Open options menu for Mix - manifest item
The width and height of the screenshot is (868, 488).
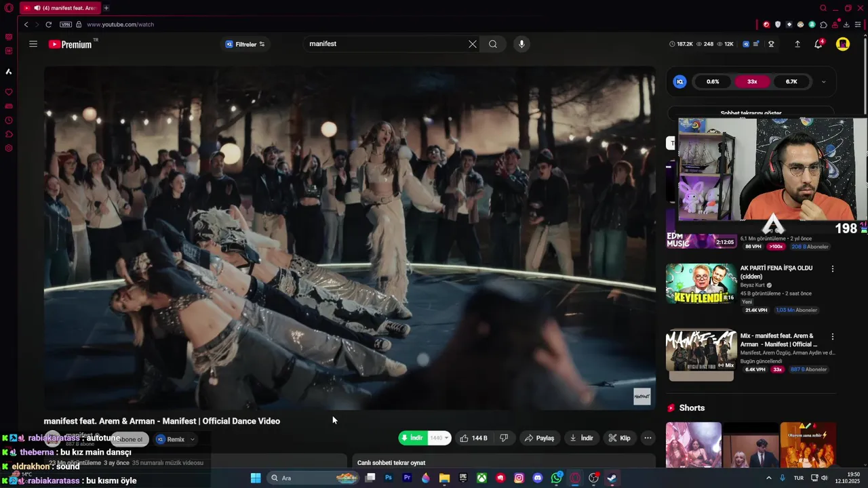(x=833, y=337)
